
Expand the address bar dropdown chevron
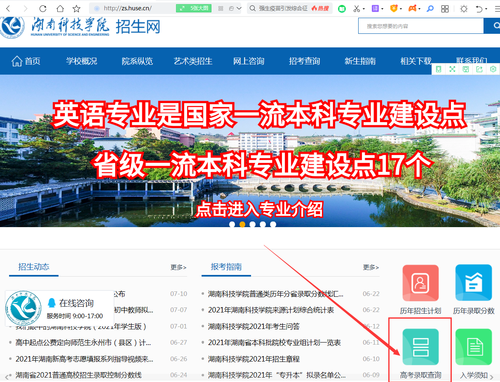click(239, 8)
